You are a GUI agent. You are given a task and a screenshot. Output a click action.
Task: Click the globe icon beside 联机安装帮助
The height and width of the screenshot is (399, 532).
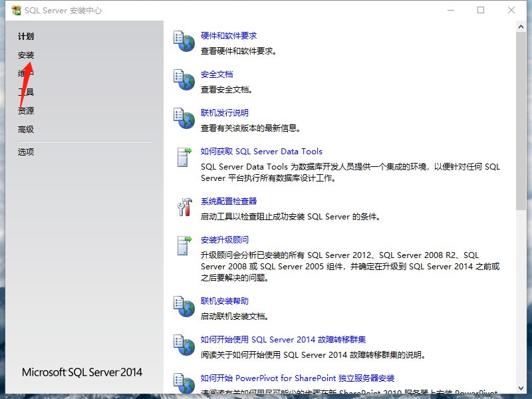pyautogui.click(x=184, y=307)
